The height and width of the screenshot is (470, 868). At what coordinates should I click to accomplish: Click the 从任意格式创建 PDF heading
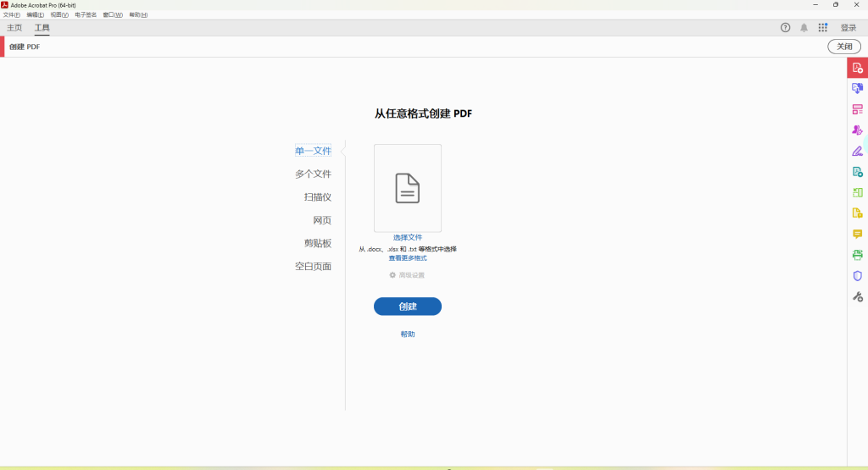click(x=423, y=113)
